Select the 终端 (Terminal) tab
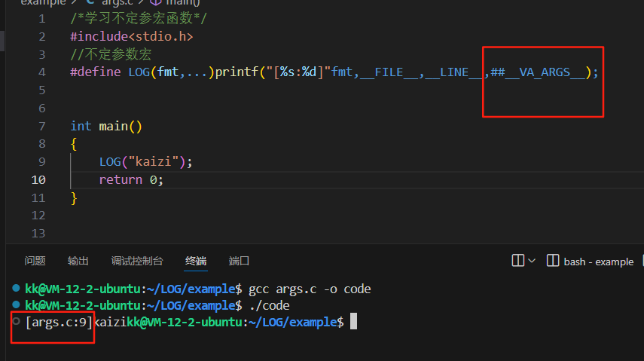The width and height of the screenshot is (644, 361). pyautogui.click(x=196, y=261)
